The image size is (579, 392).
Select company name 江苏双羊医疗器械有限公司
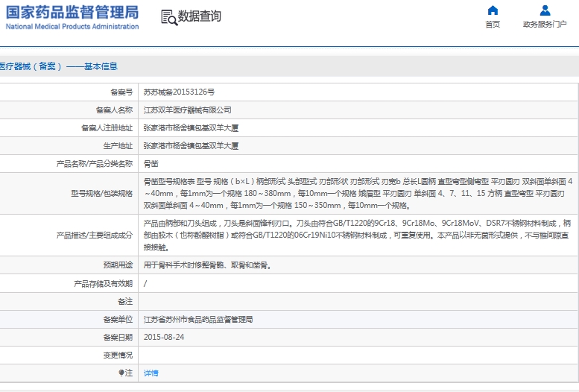187,110
